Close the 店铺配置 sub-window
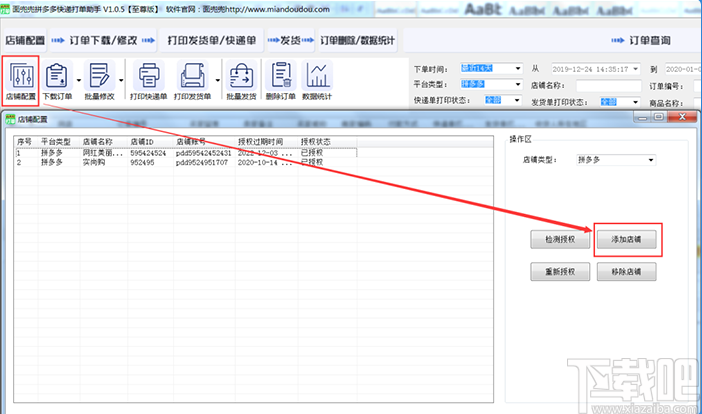Image resolution: width=702 pixels, height=414 pixels. (682, 117)
